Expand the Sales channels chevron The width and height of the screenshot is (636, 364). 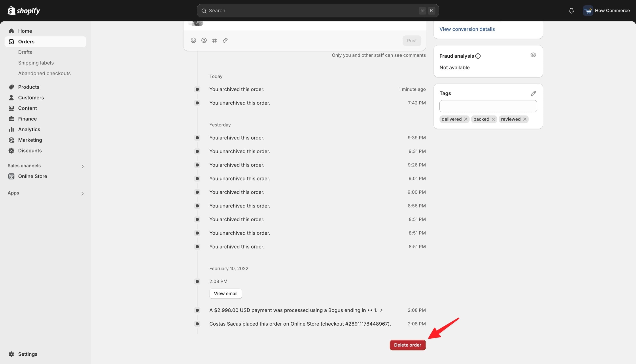click(x=82, y=166)
